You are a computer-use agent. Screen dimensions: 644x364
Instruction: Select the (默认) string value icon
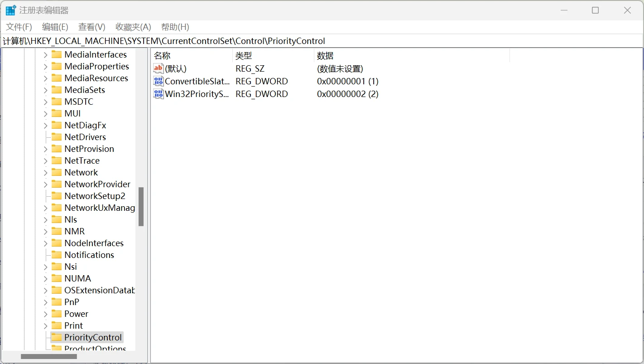tap(158, 68)
